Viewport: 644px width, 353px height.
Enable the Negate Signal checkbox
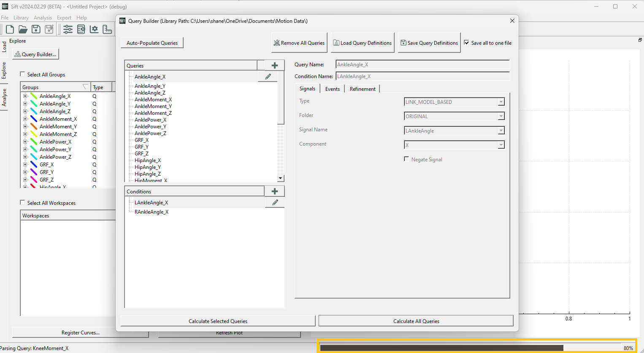coord(406,159)
